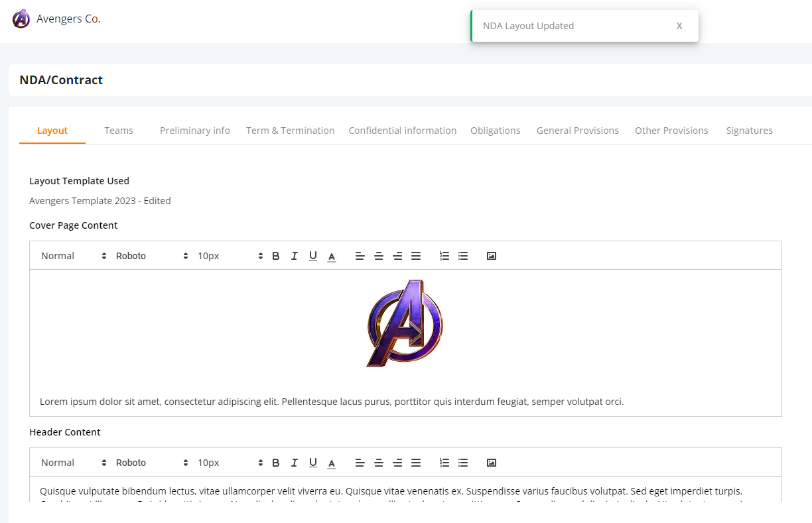
Task: Click the Avengers Co. company name
Action: (x=68, y=19)
